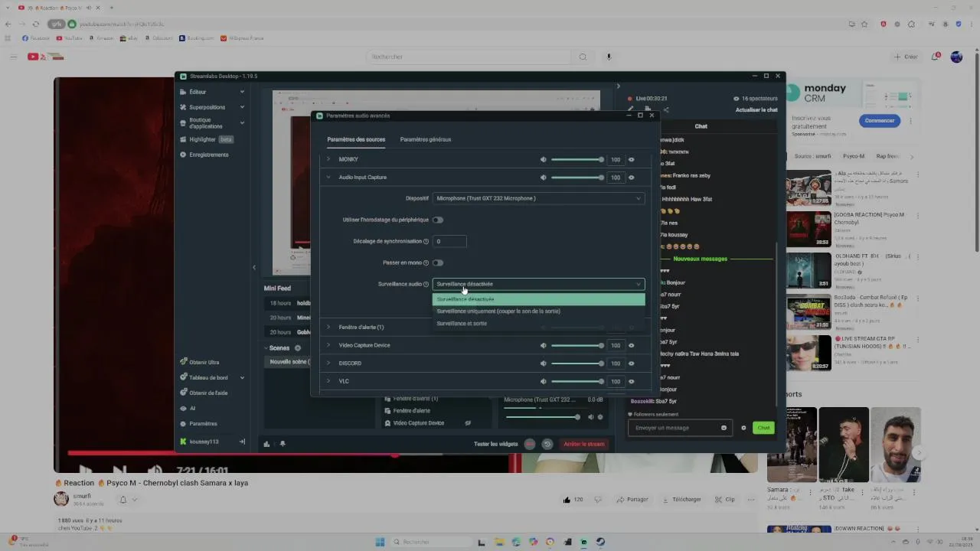Open the Surveillance audio dropdown field

[538, 284]
